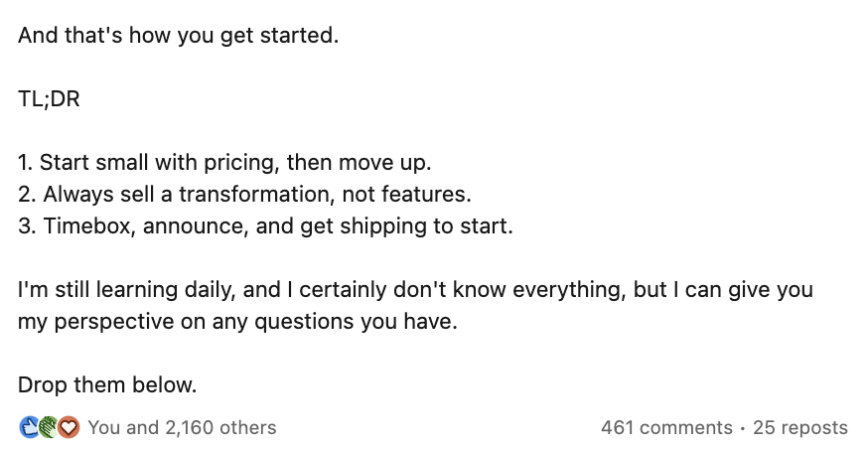View the 25 reposts link
This screenshot has width=868, height=449.
800,427
